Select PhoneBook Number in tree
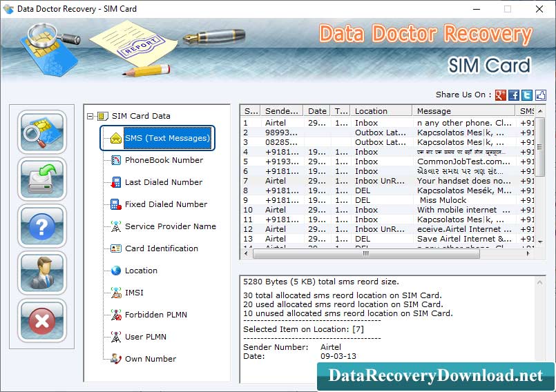Screen dimensions: 556x392 164,160
